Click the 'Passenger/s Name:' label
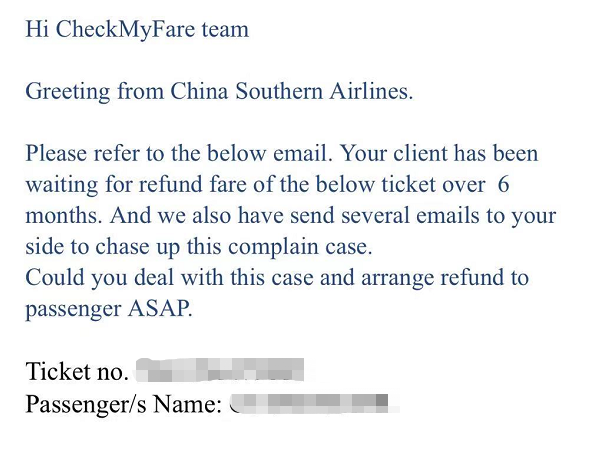This screenshot has width=595, height=461. pyautogui.click(x=124, y=403)
